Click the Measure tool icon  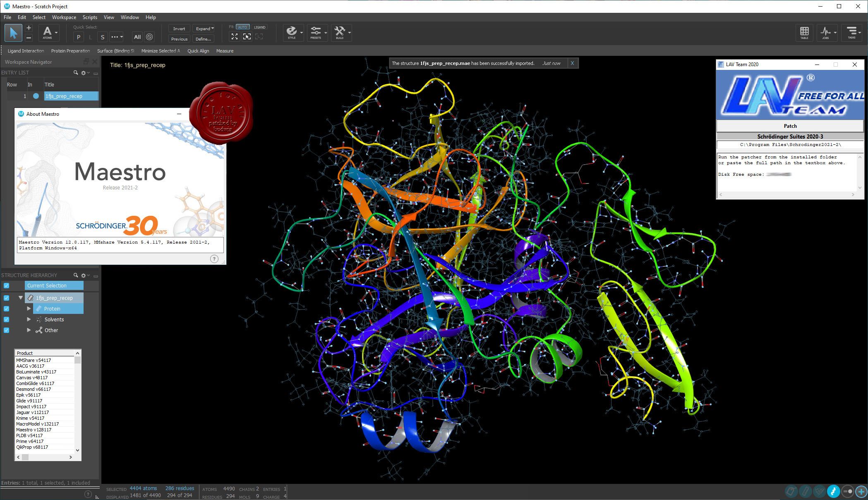point(223,50)
